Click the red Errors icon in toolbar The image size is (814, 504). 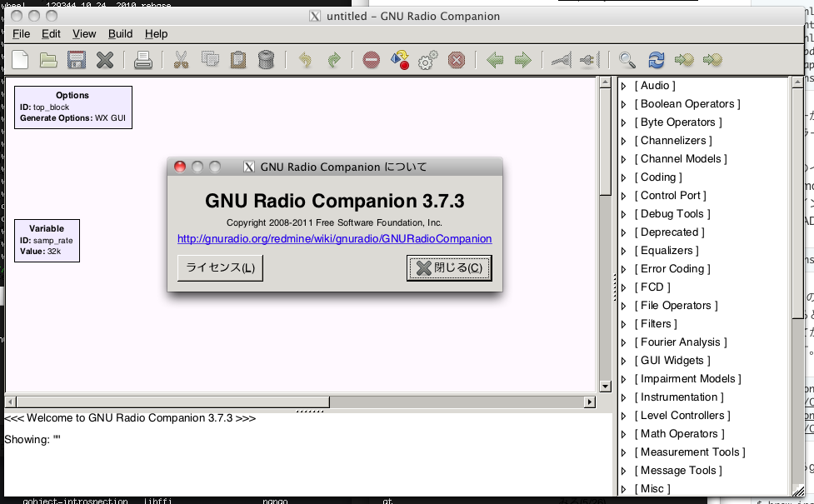372,60
